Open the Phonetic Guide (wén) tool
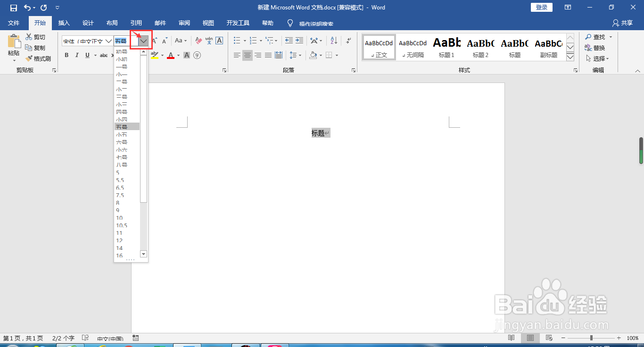 [209, 41]
